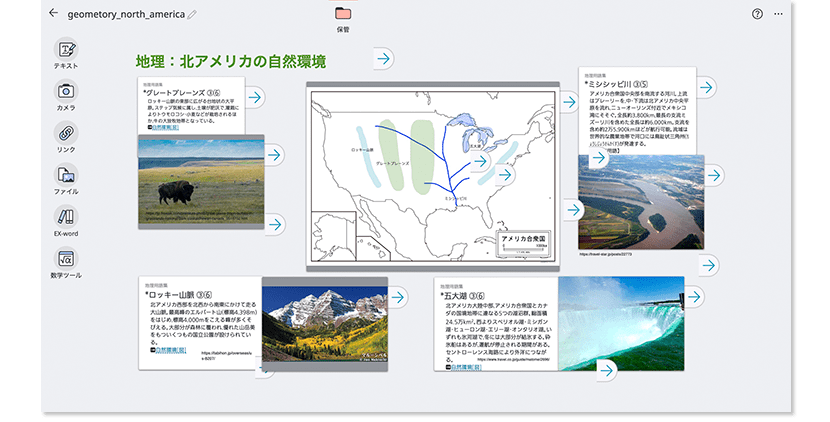Click the arrow at the top-right of the map
The image size is (830, 422).
pyautogui.click(x=569, y=102)
